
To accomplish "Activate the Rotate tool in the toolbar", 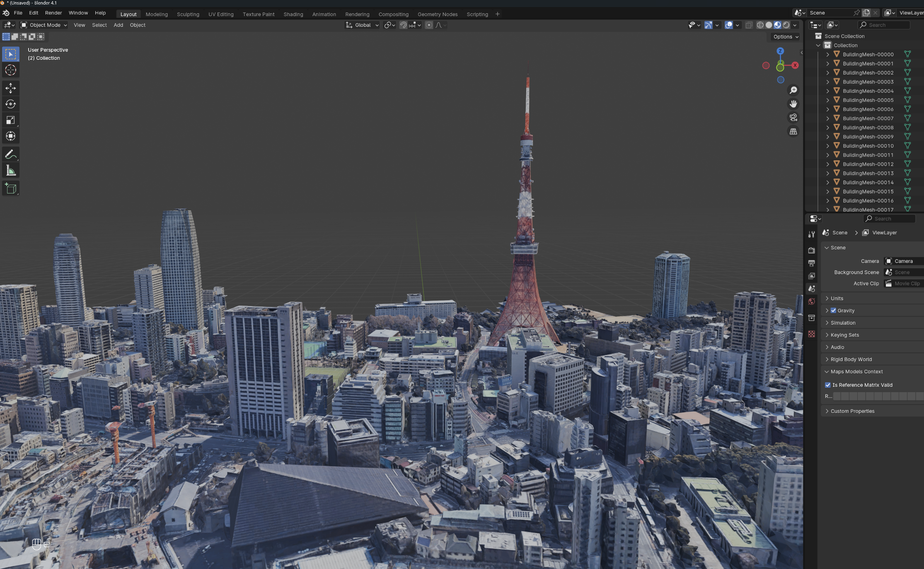I will click(x=11, y=104).
